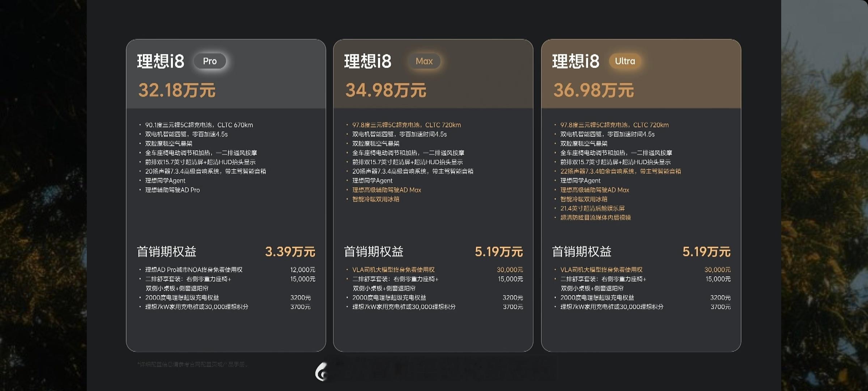Image resolution: width=868 pixels, height=391 pixels.
Task: Click '理想同学Agent' in the Max card
Action: click(x=372, y=181)
